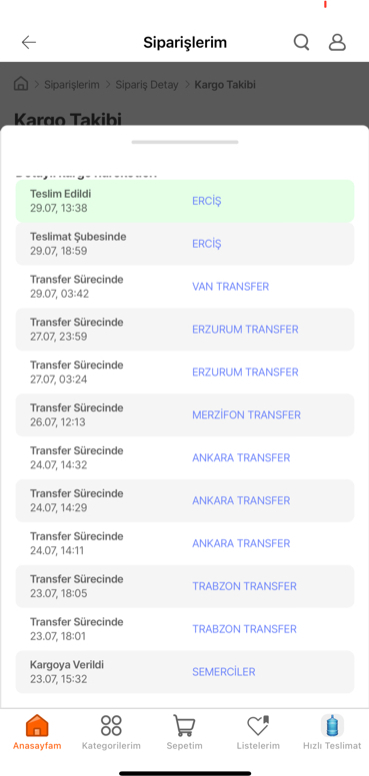Open Kategorilerim grid icon
369x776 pixels.
tap(111, 726)
